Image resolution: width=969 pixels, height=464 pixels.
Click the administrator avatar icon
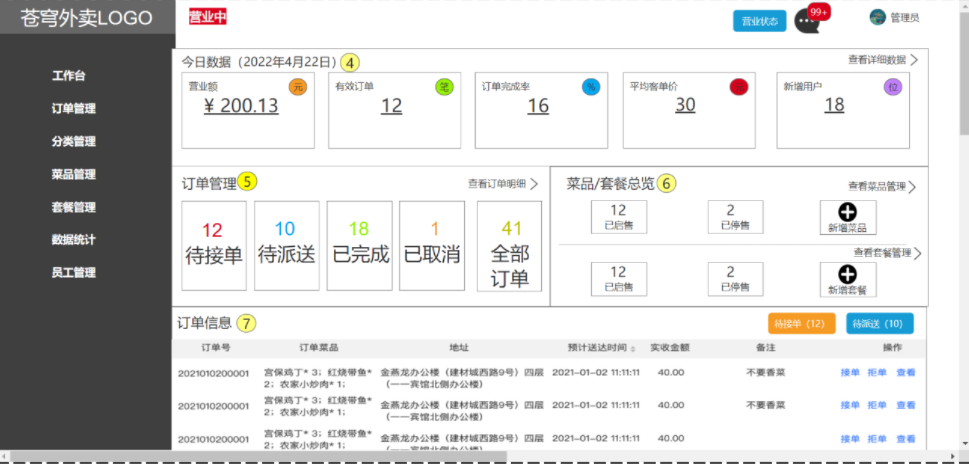pyautogui.click(x=878, y=17)
